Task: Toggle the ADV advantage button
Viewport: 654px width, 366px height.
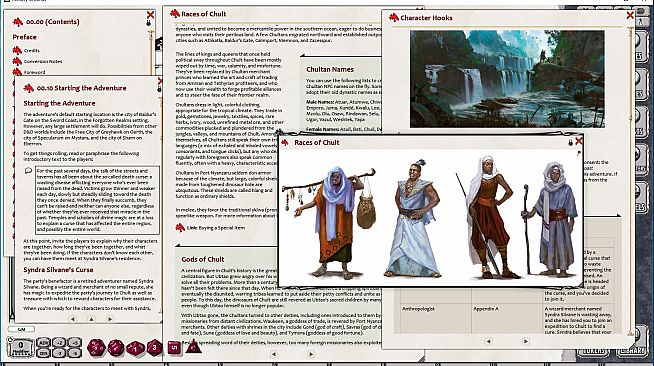Action: tap(43, 343)
